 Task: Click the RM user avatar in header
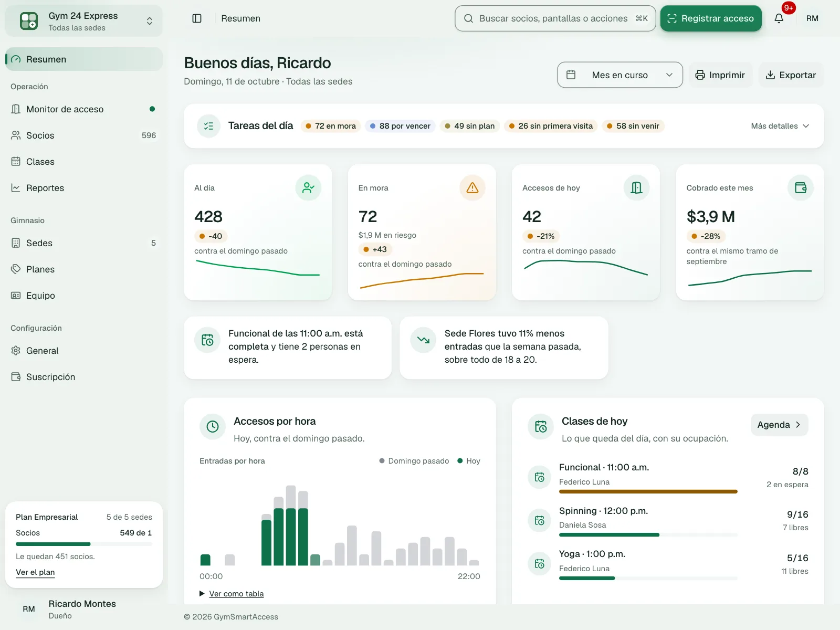click(x=812, y=18)
